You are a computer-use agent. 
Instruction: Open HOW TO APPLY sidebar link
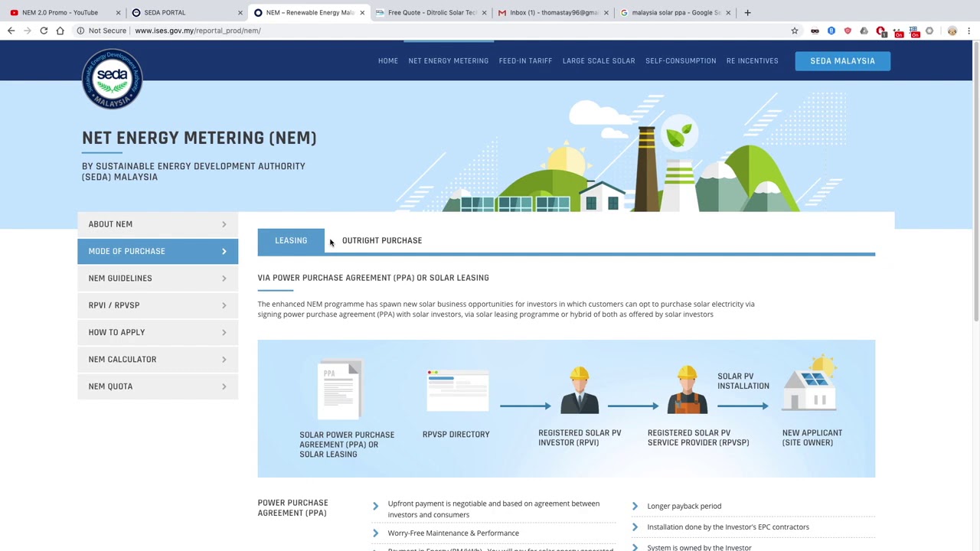(x=158, y=332)
